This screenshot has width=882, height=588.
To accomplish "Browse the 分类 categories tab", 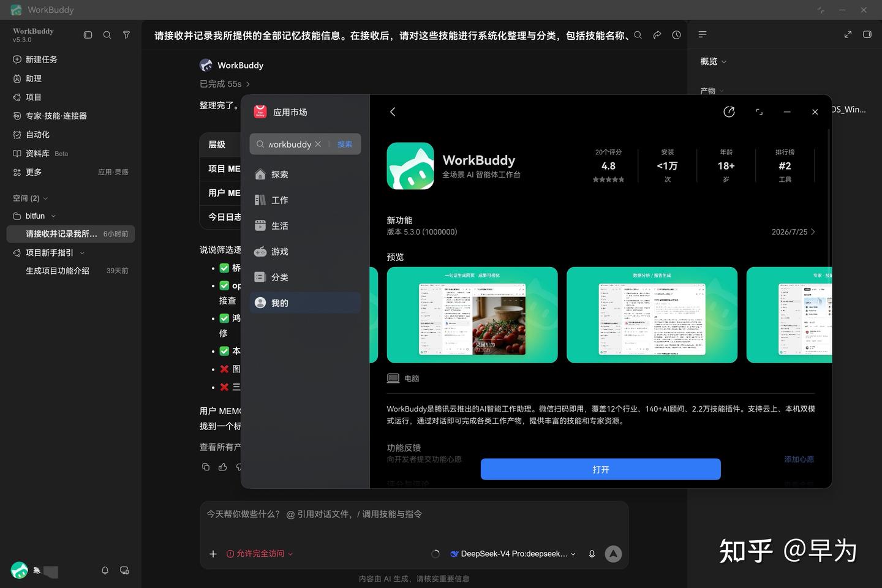I will click(x=305, y=277).
